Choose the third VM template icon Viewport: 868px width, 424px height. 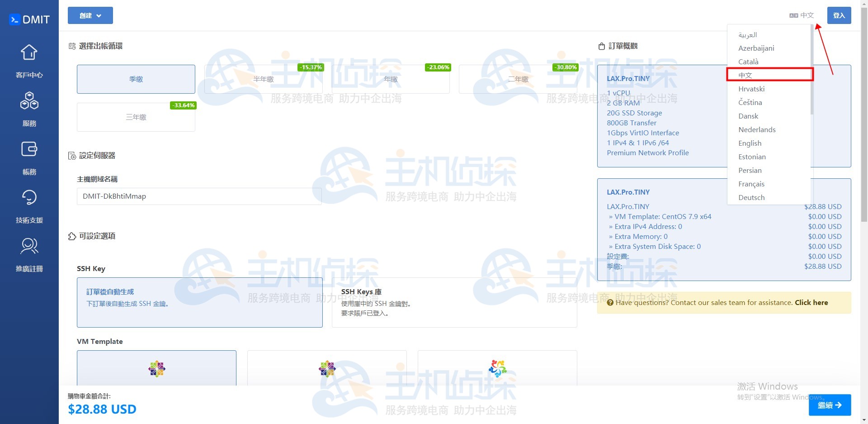497,369
